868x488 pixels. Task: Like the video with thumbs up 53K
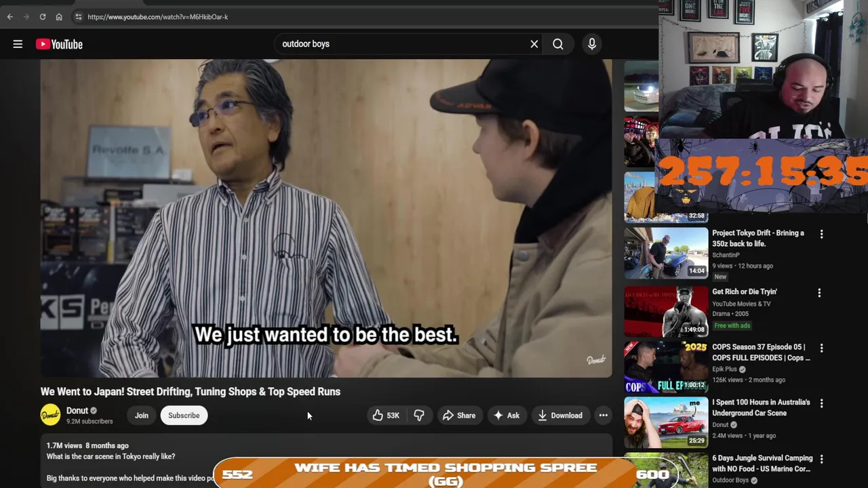tap(385, 415)
